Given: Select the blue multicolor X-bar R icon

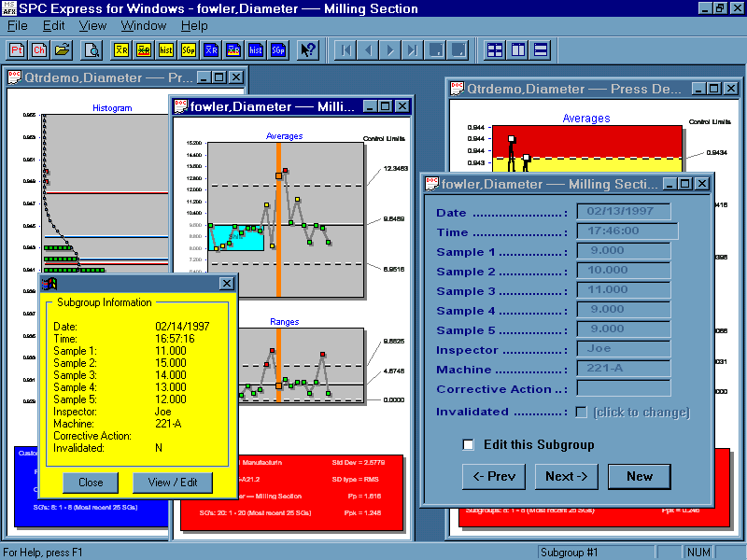Looking at the screenshot, I should point(233,50).
